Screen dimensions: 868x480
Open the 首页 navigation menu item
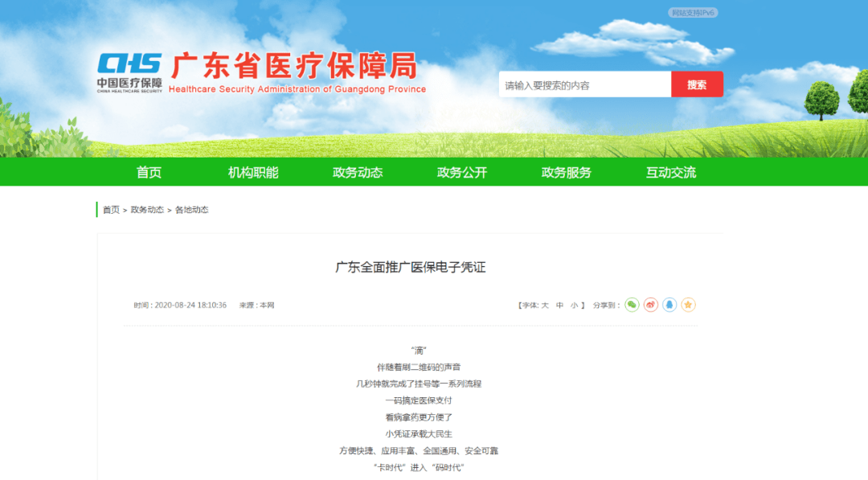[149, 172]
